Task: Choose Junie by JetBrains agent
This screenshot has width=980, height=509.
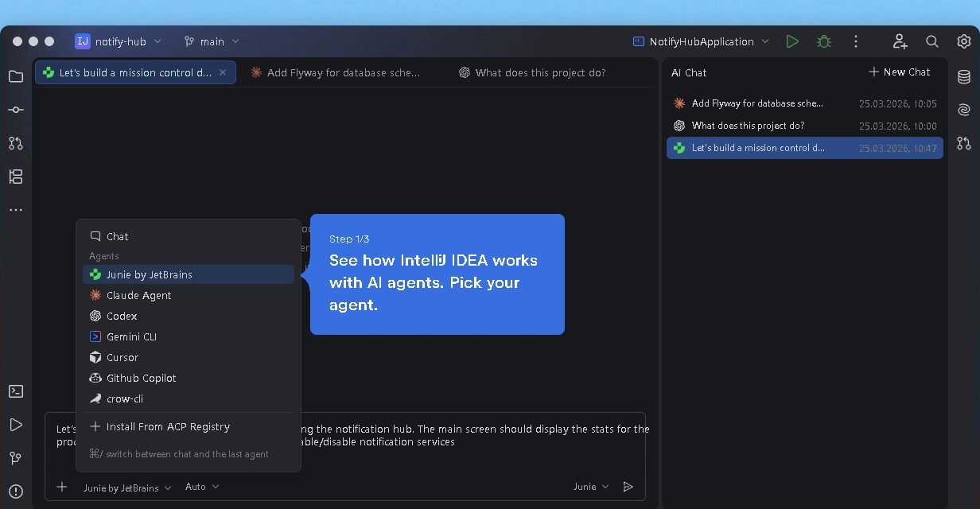Action: pyautogui.click(x=189, y=274)
